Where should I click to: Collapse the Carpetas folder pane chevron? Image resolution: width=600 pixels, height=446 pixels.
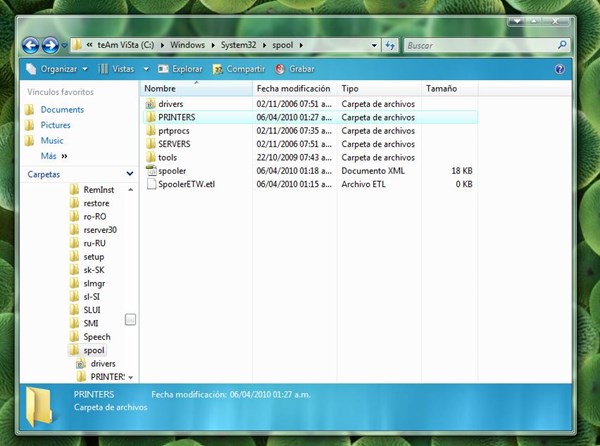(x=124, y=174)
